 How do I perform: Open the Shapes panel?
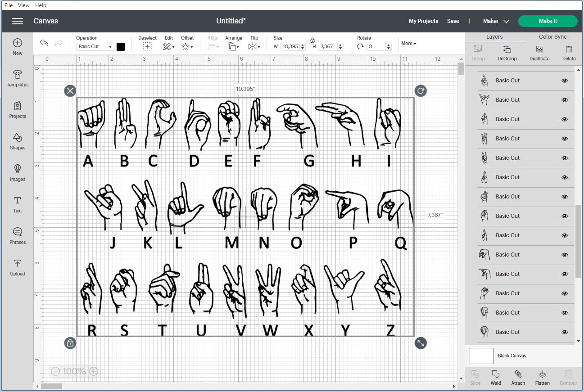17,142
